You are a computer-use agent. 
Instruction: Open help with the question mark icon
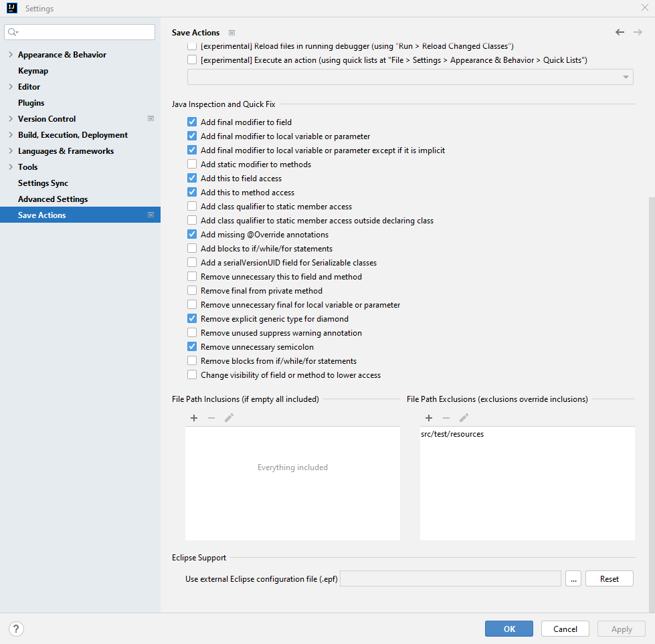[x=16, y=629]
